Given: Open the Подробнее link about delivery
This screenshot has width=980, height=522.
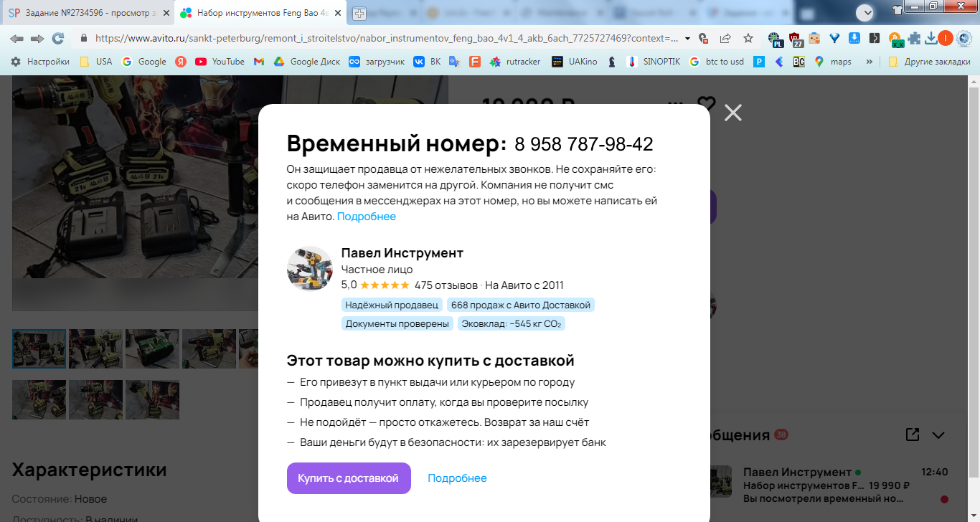Looking at the screenshot, I should (x=457, y=478).
